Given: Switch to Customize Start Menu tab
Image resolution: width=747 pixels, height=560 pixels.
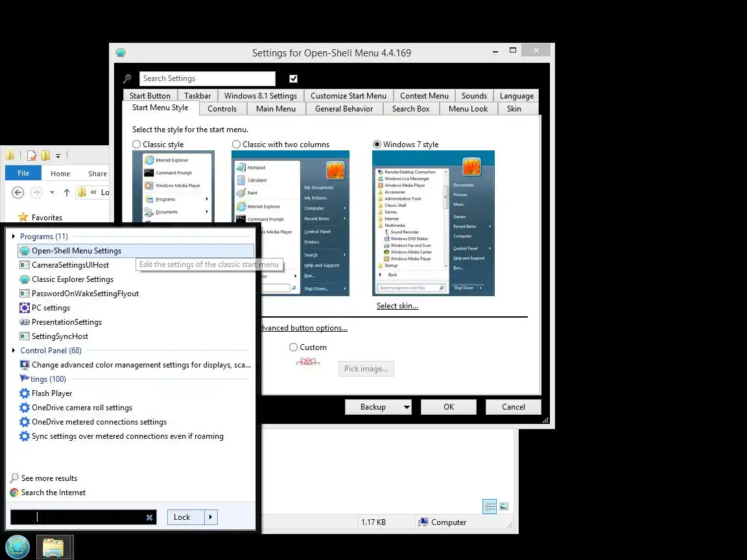Looking at the screenshot, I should tap(348, 96).
